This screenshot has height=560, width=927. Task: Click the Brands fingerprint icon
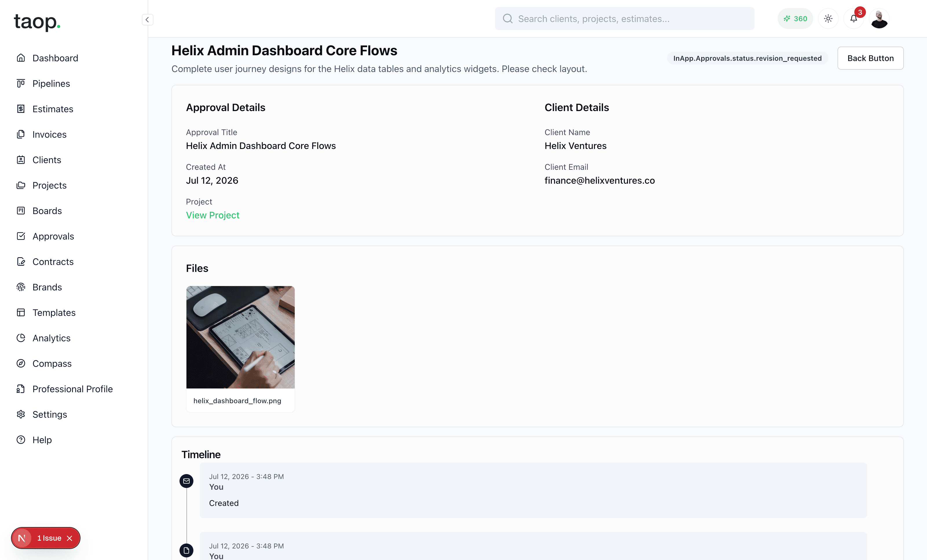pos(21,287)
